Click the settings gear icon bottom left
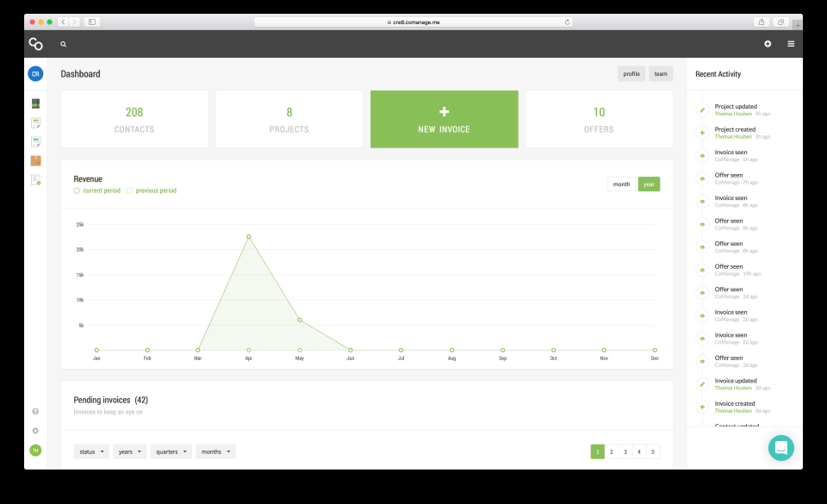This screenshot has height=504, width=827. click(x=34, y=430)
